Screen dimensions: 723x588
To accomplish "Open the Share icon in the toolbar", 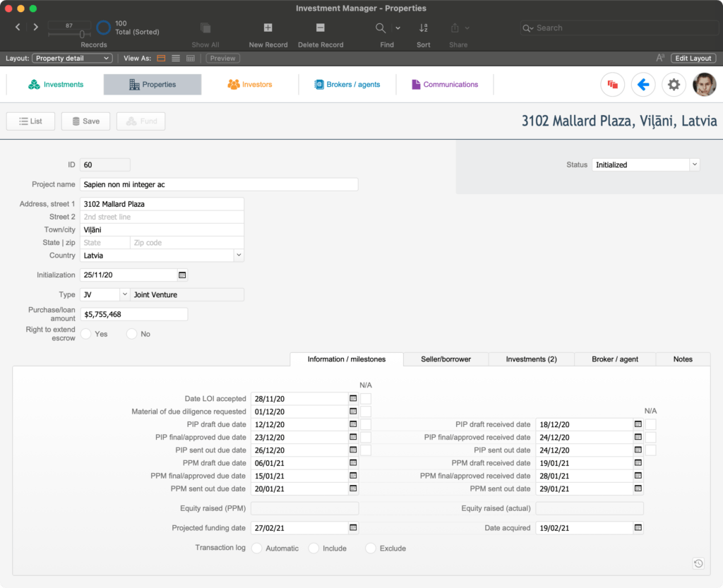I will [x=455, y=28].
